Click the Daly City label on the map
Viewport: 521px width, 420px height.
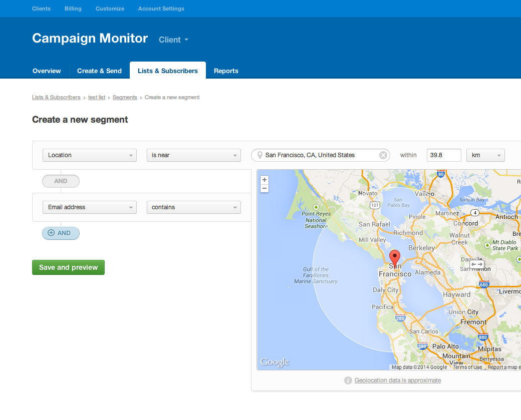[385, 290]
